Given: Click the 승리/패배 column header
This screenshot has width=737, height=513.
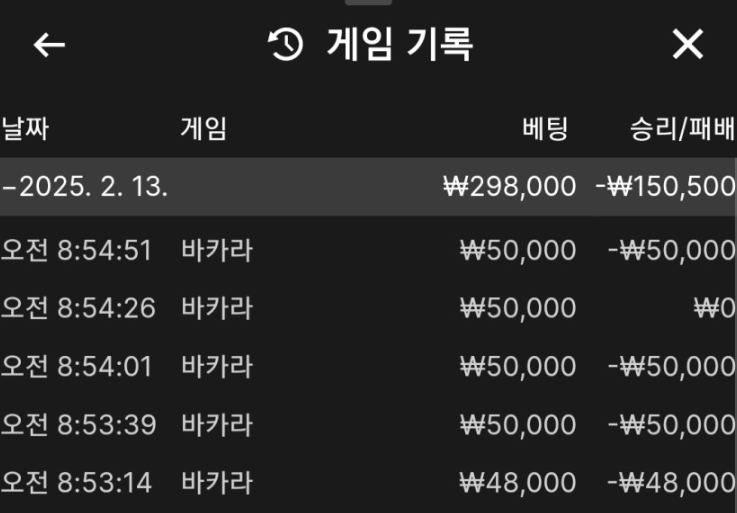Looking at the screenshot, I should click(x=683, y=128).
